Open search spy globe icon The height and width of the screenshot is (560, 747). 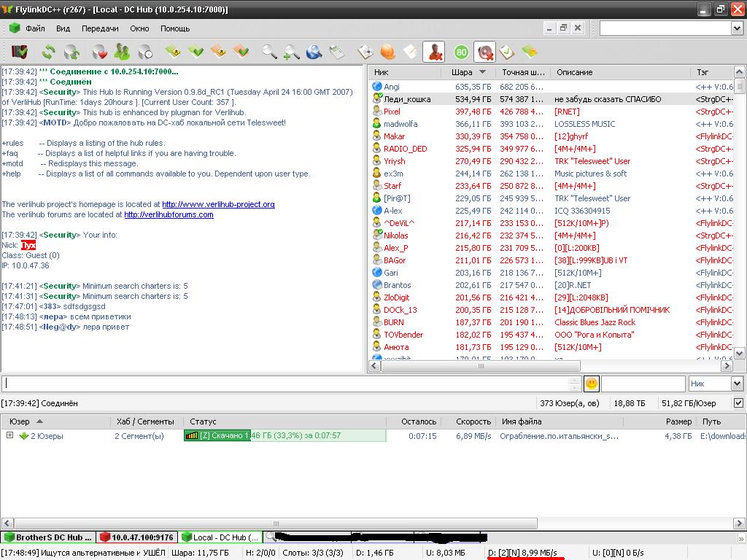(x=314, y=52)
